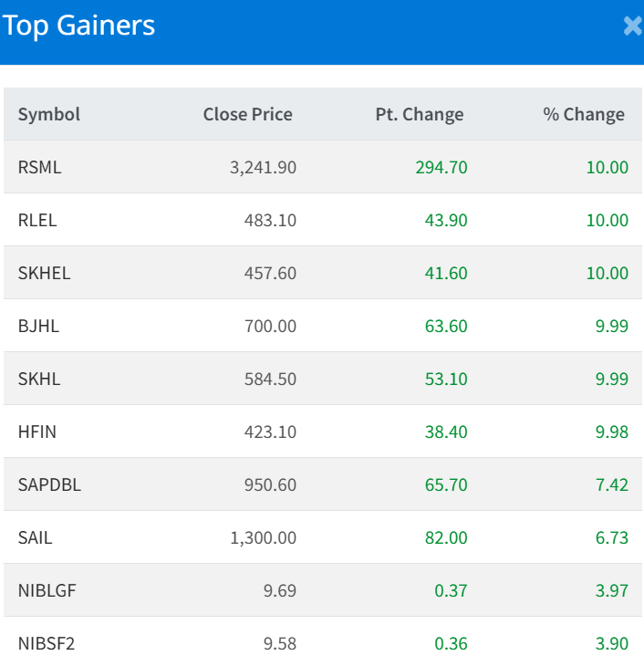The width and height of the screenshot is (644, 666).
Task: Open the SKHL stock entry
Action: pyautogui.click(x=39, y=379)
